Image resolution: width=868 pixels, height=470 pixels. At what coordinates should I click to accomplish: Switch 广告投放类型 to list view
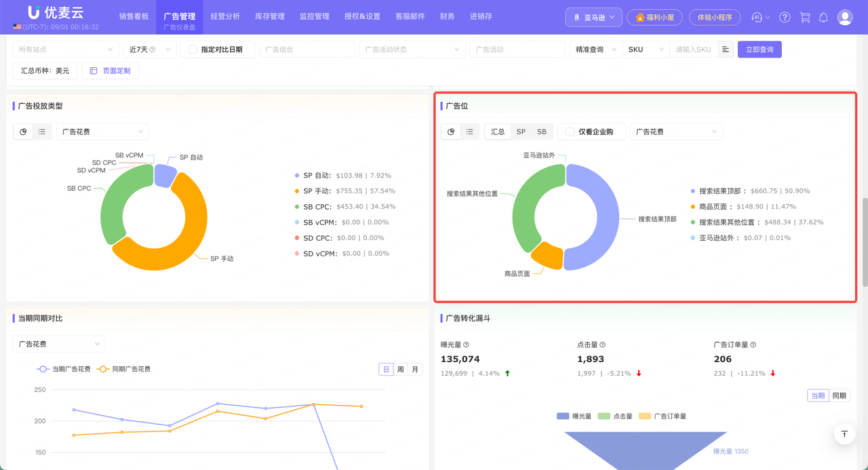[42, 132]
